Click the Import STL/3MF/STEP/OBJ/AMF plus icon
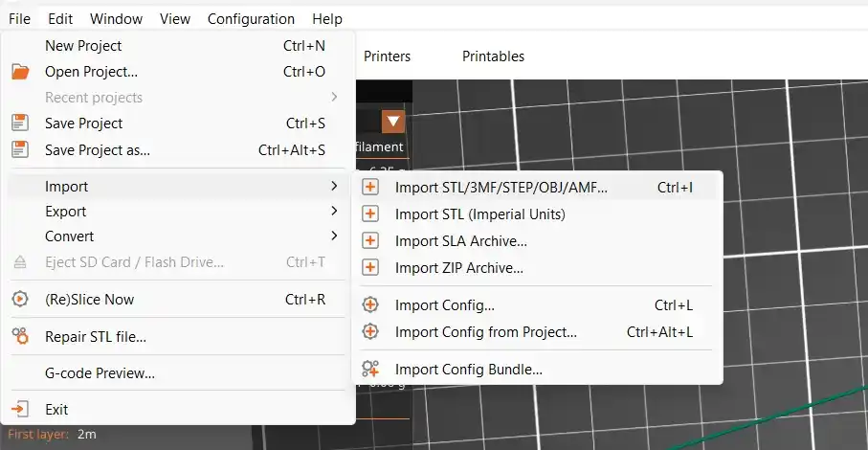Viewport: 868px width, 450px height. pyautogui.click(x=370, y=188)
